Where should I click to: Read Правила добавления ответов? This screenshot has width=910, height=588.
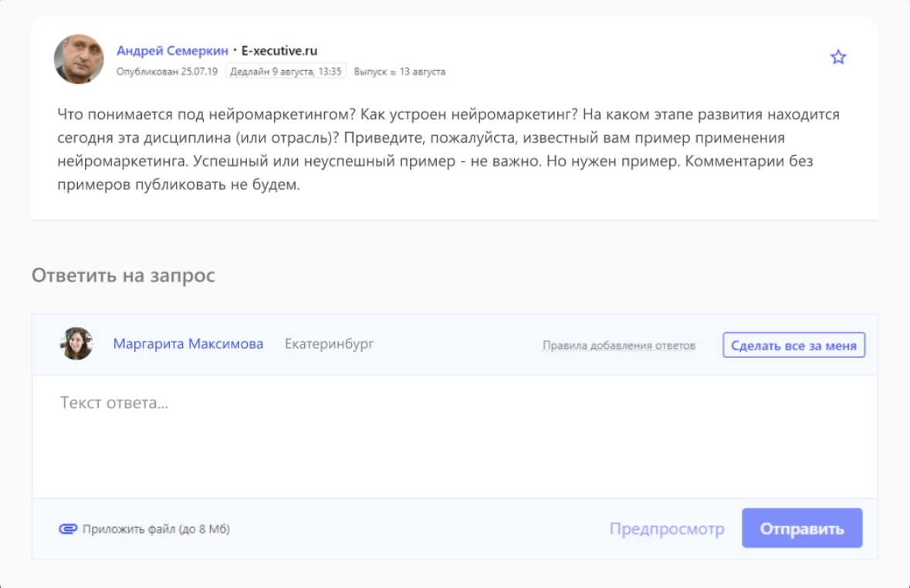coord(618,346)
